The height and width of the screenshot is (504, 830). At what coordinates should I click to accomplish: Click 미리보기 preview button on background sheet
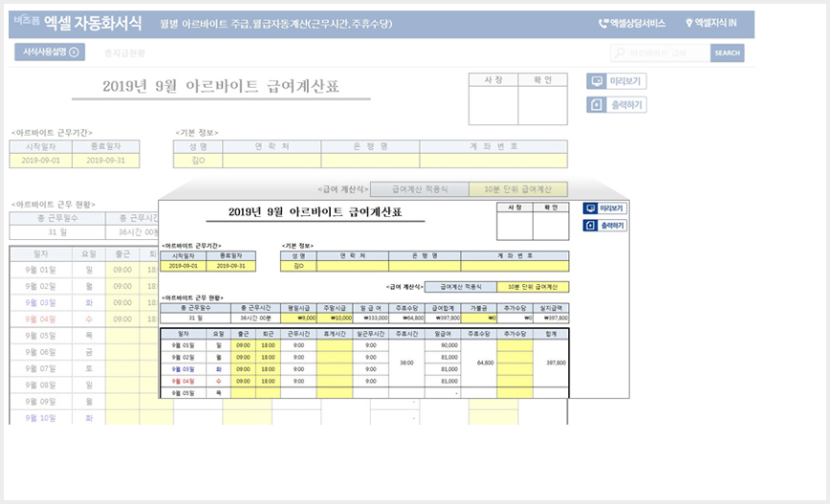617,81
